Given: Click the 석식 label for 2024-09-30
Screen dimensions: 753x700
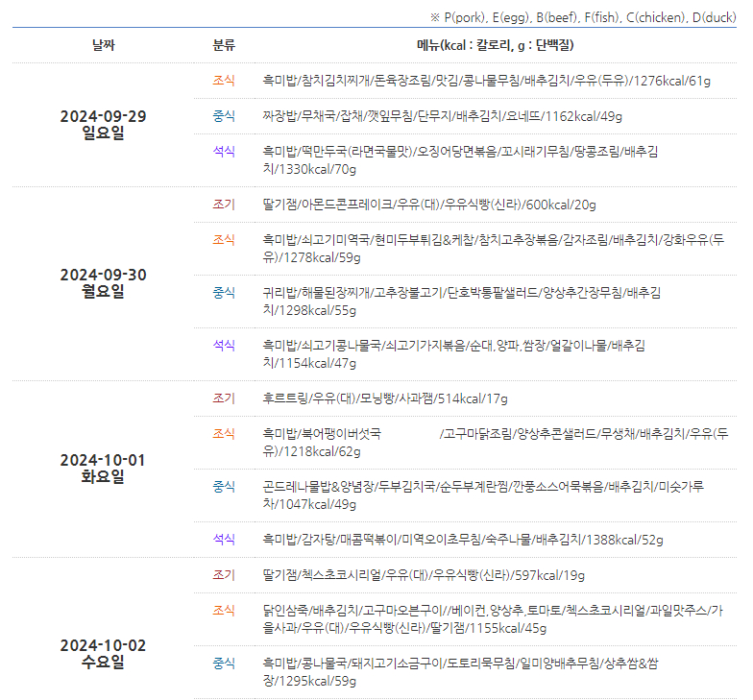Looking at the screenshot, I should (224, 345).
